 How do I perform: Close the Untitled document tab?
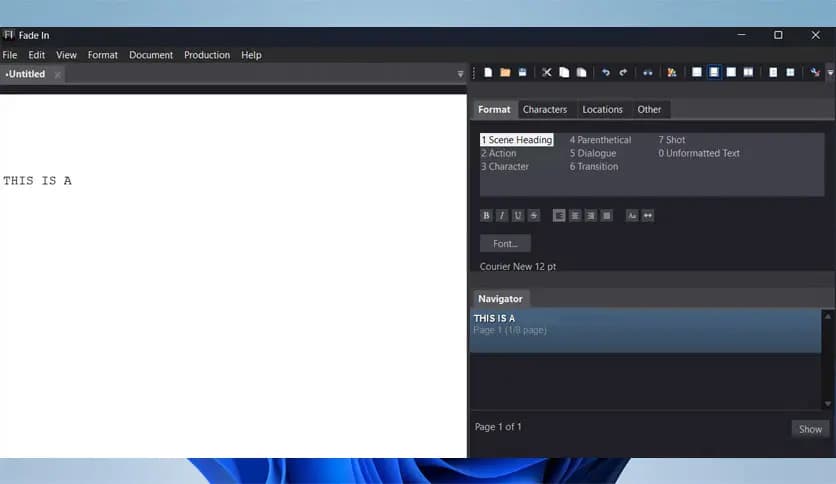tap(58, 75)
